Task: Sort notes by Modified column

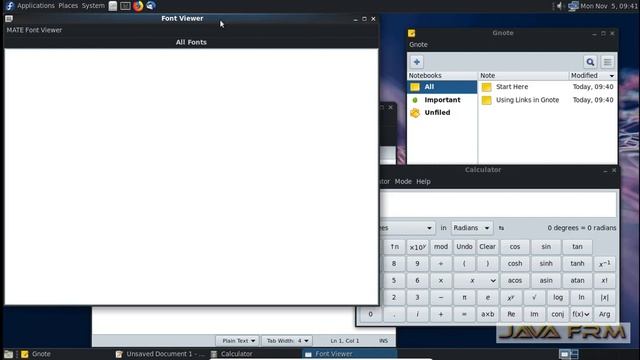Action: pos(592,76)
